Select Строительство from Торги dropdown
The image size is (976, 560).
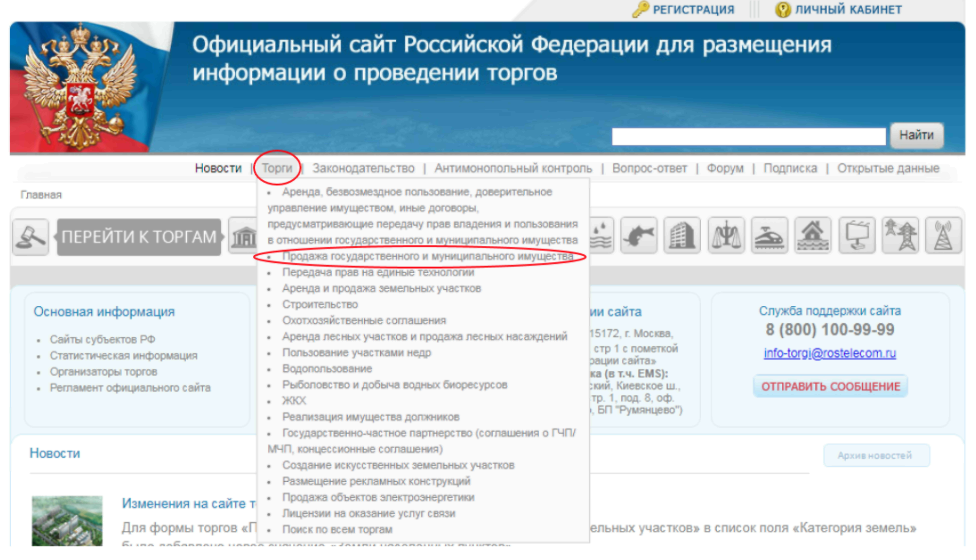click(x=320, y=304)
